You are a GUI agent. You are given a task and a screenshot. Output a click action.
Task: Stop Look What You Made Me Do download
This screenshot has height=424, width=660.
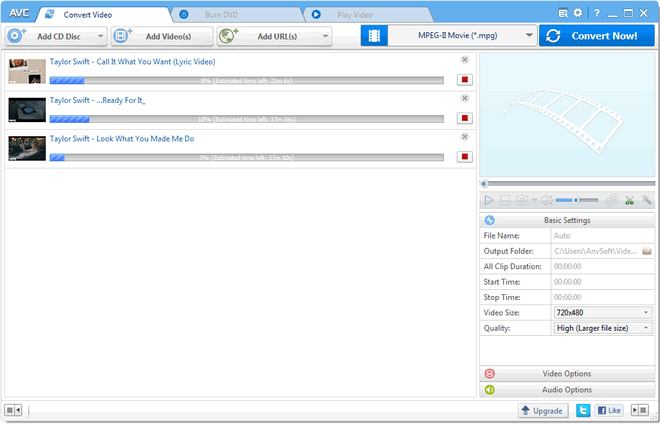click(465, 157)
